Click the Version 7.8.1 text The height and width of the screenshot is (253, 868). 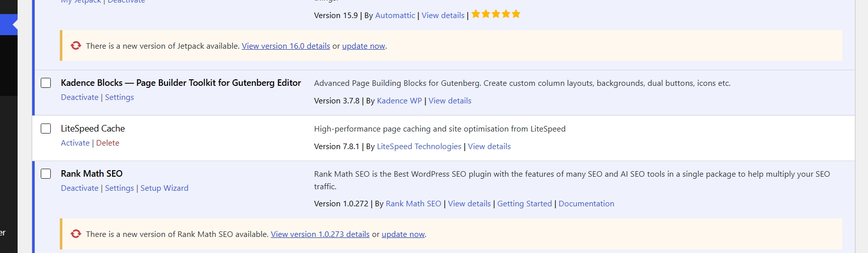tap(337, 147)
